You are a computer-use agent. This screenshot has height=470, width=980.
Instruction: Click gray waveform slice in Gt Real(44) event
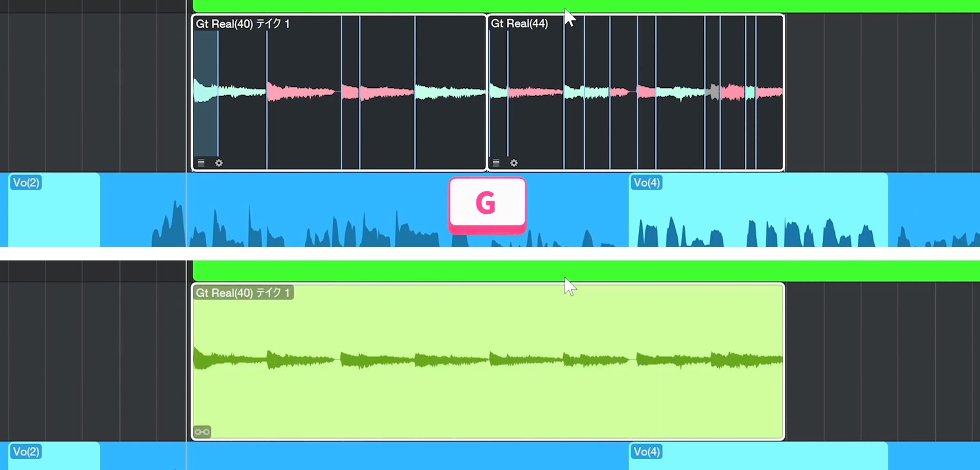pos(714,91)
